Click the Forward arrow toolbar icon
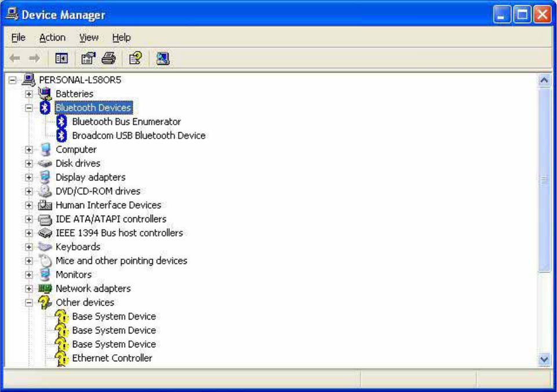557x392 pixels. click(34, 58)
